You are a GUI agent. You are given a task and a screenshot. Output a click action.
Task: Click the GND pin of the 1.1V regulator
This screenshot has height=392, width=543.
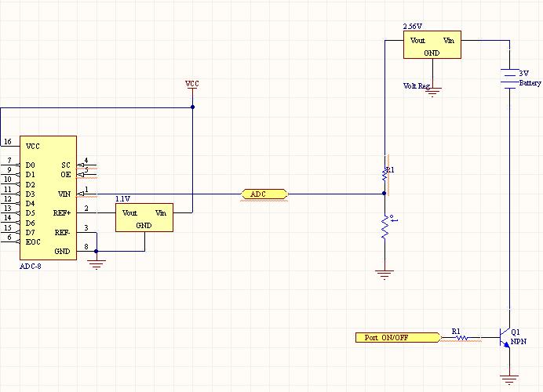(x=144, y=226)
